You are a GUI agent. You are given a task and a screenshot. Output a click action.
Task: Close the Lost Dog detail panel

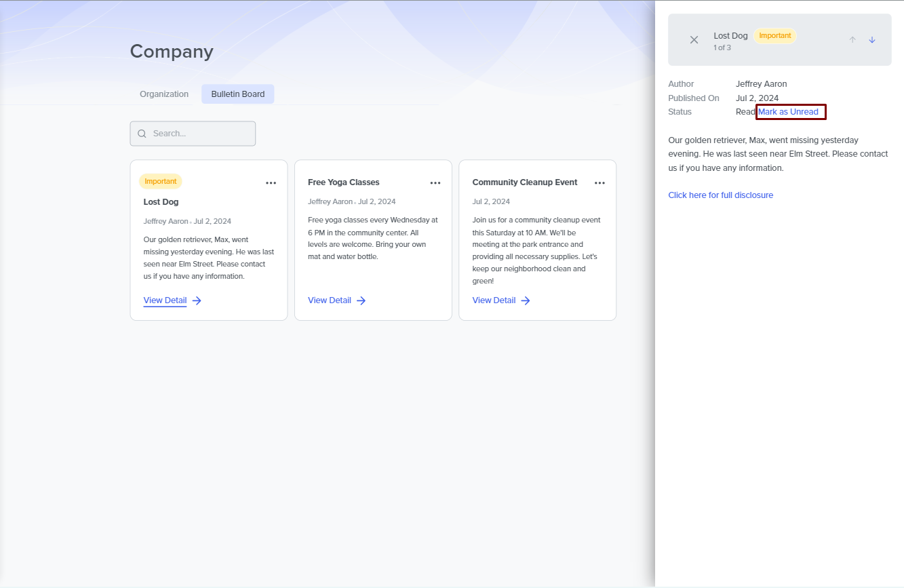[x=694, y=40]
